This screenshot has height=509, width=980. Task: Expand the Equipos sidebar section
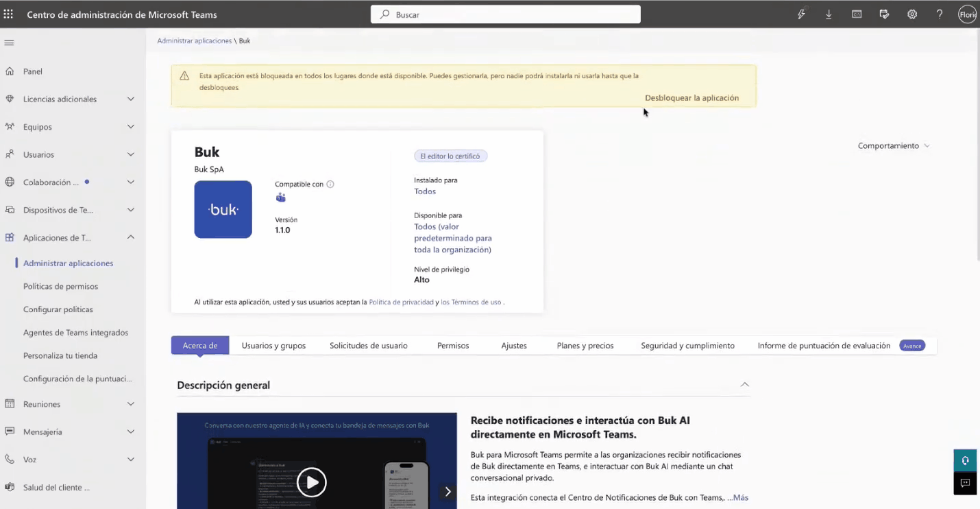(x=131, y=127)
